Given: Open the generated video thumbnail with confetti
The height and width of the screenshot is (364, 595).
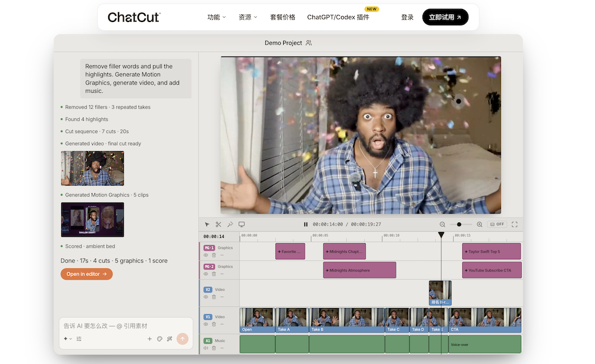Looking at the screenshot, I should click(x=93, y=168).
